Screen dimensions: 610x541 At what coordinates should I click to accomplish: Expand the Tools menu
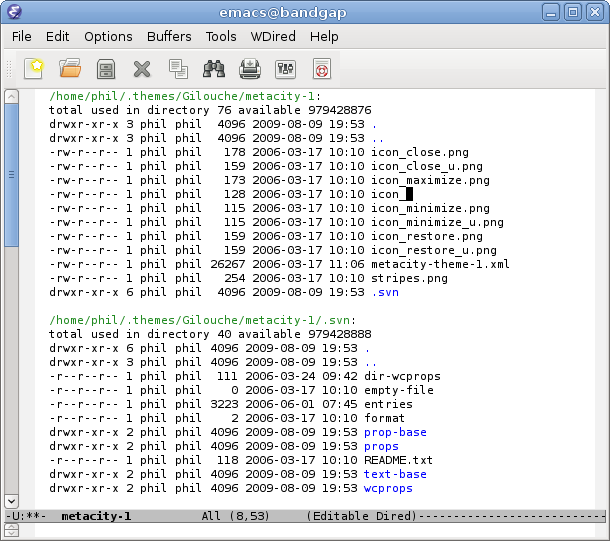221,36
